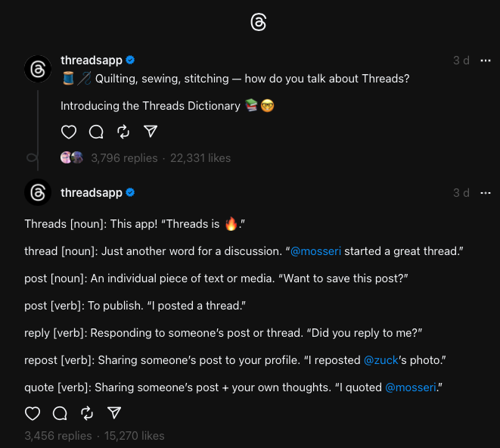The width and height of the screenshot is (500, 448).
Task: Open @zuck mention link
Action: click(380, 360)
